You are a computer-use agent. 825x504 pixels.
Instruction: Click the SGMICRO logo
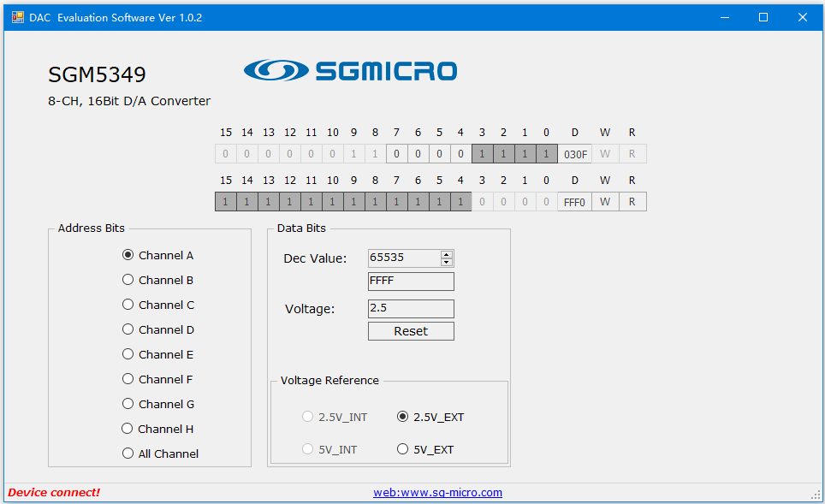[350, 70]
